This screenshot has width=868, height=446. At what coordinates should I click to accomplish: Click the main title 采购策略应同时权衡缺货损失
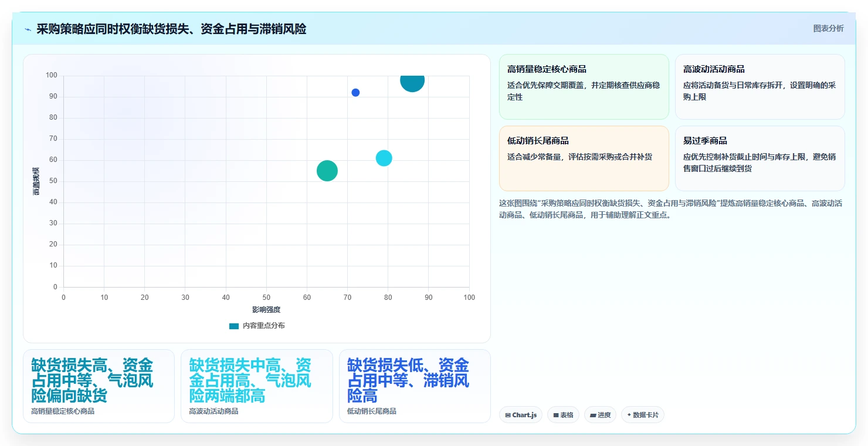tap(171, 29)
